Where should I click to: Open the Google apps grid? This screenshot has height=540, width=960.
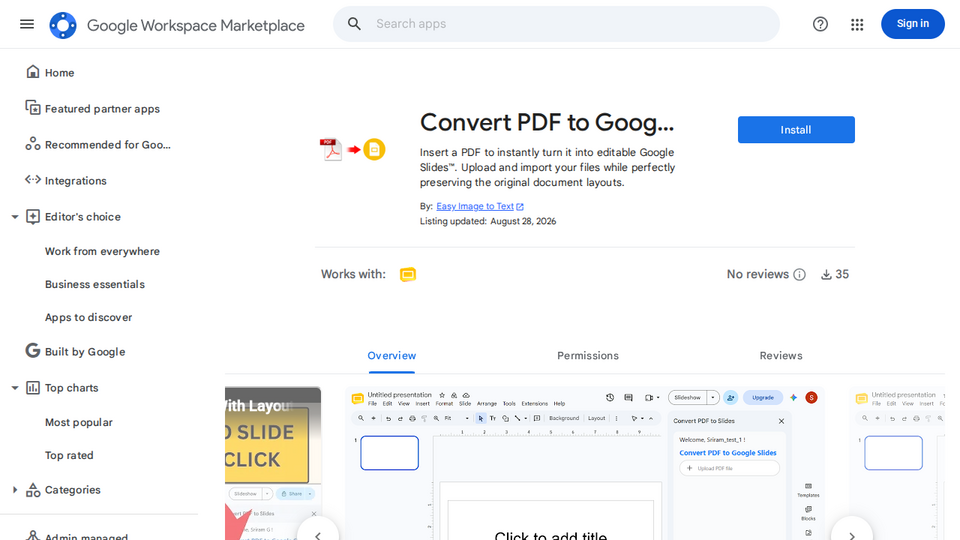point(857,24)
